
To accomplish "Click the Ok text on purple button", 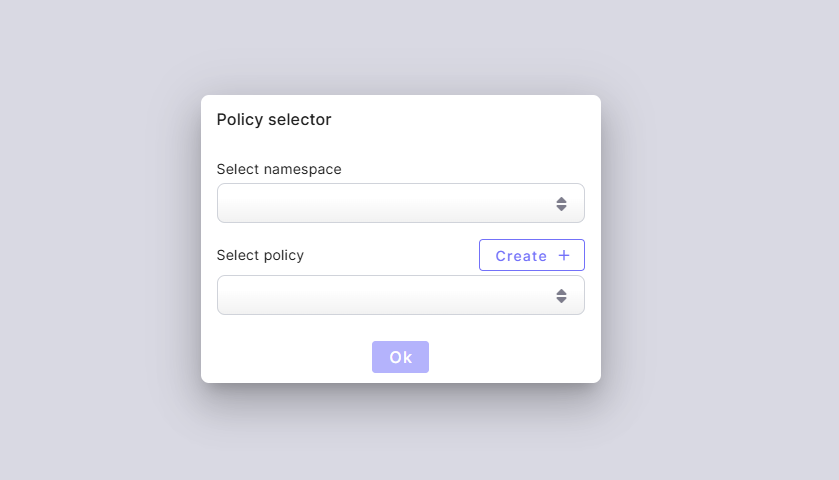I will pos(400,358).
